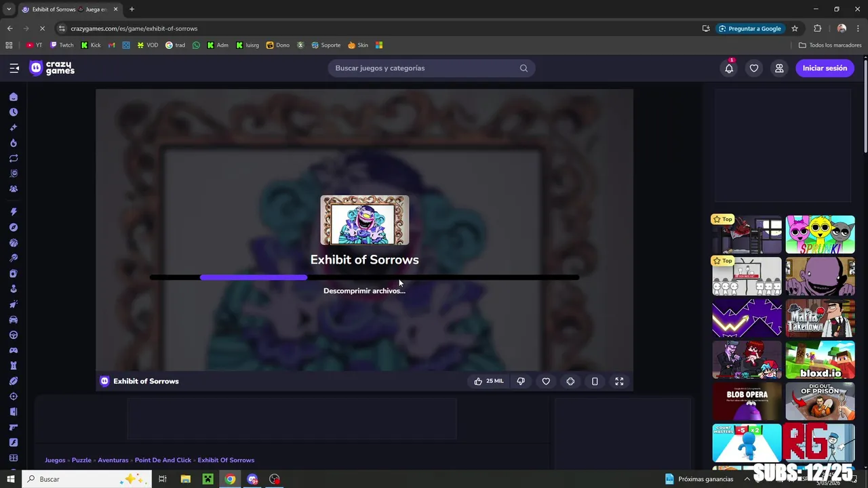Open the Sprunki game thumbnail
Screen dimensions: 868x488
click(820, 235)
